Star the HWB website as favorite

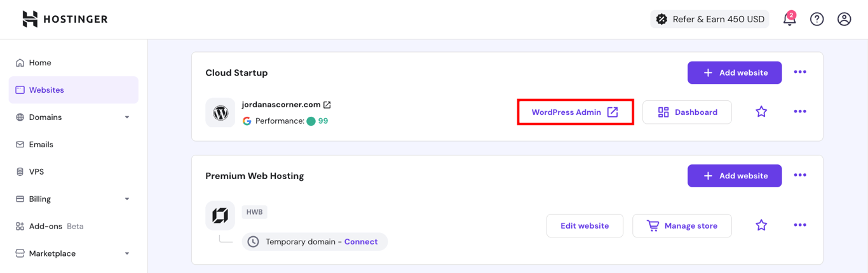coord(761,225)
